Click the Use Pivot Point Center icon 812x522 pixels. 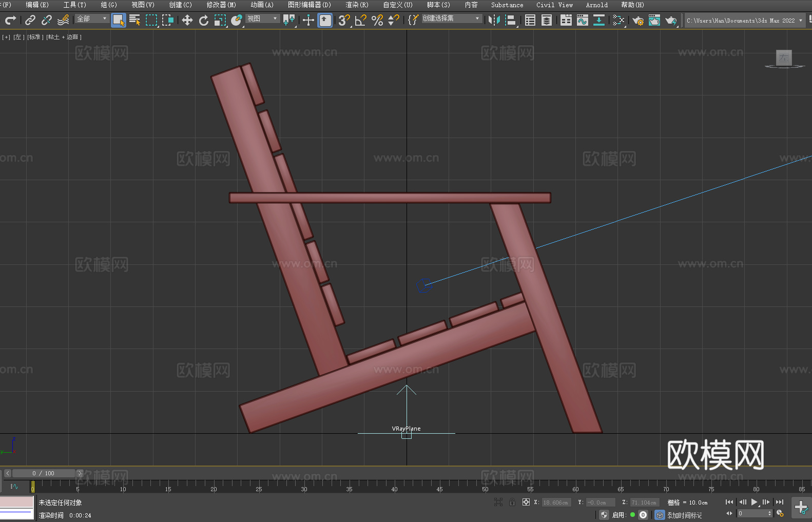289,20
